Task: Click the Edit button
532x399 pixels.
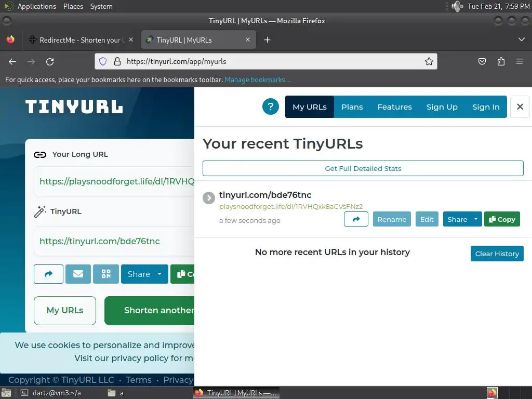Action: click(427, 219)
